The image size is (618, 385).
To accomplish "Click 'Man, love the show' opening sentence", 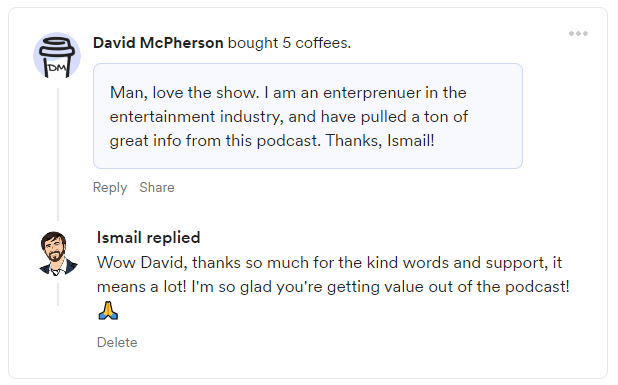I will [x=184, y=93].
